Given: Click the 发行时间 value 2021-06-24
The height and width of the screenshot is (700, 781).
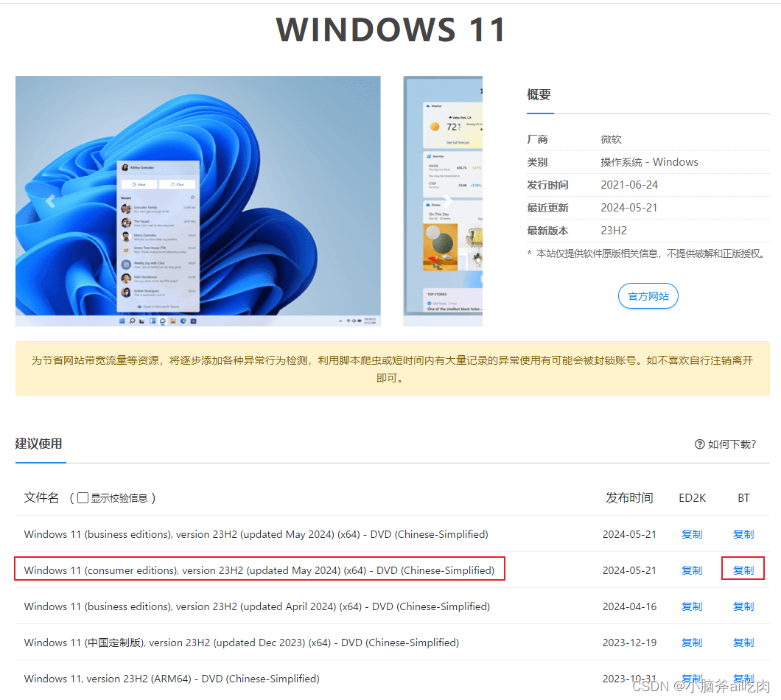Looking at the screenshot, I should [629, 185].
